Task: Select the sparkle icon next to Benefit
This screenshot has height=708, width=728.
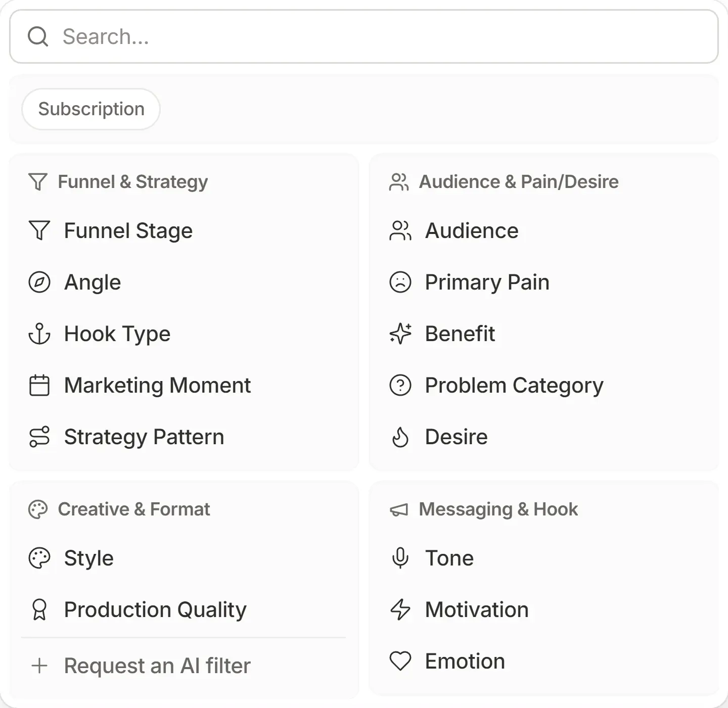Action: click(400, 334)
